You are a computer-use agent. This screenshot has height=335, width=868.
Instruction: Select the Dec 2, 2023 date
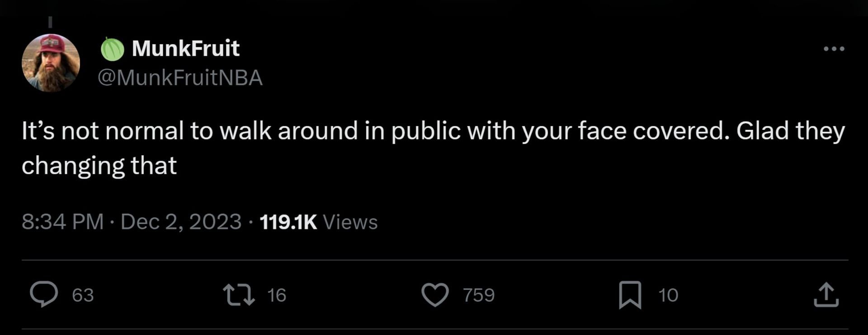click(x=181, y=222)
